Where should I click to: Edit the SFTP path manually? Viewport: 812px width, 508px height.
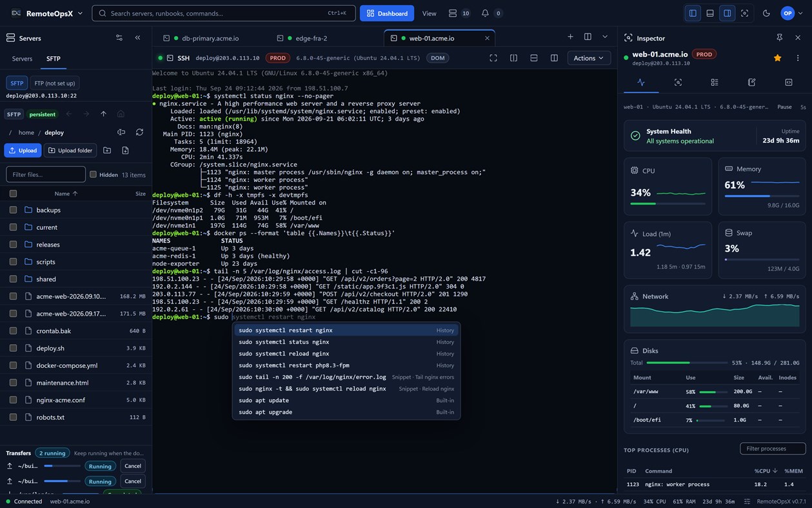pos(121,132)
